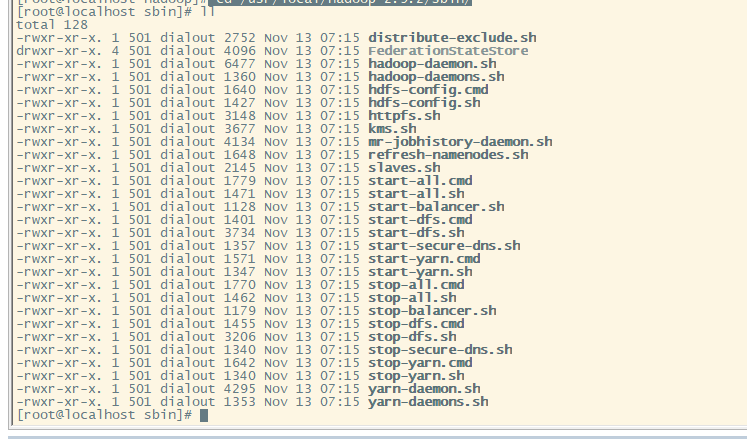Click size 2145 in slaves.sh row
The height and width of the screenshot is (439, 747).
tap(240, 168)
